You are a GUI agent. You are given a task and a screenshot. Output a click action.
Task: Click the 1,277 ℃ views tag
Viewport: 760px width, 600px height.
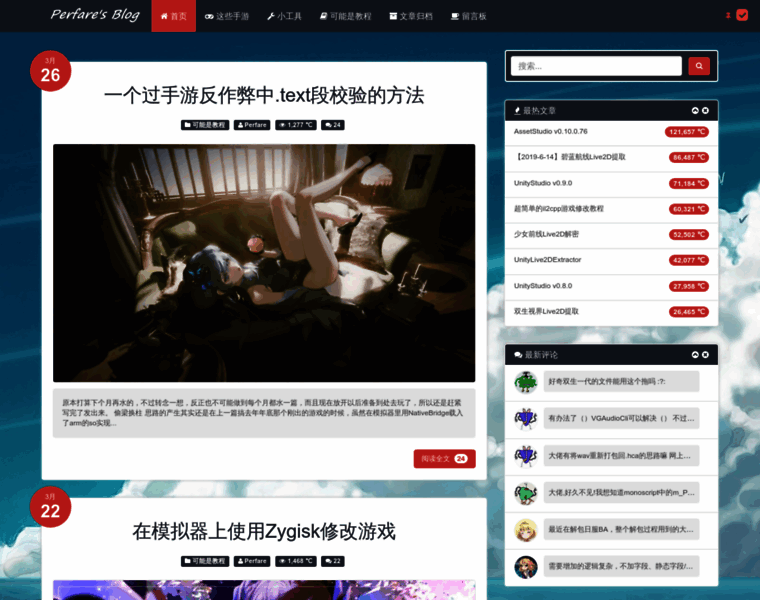click(x=296, y=125)
